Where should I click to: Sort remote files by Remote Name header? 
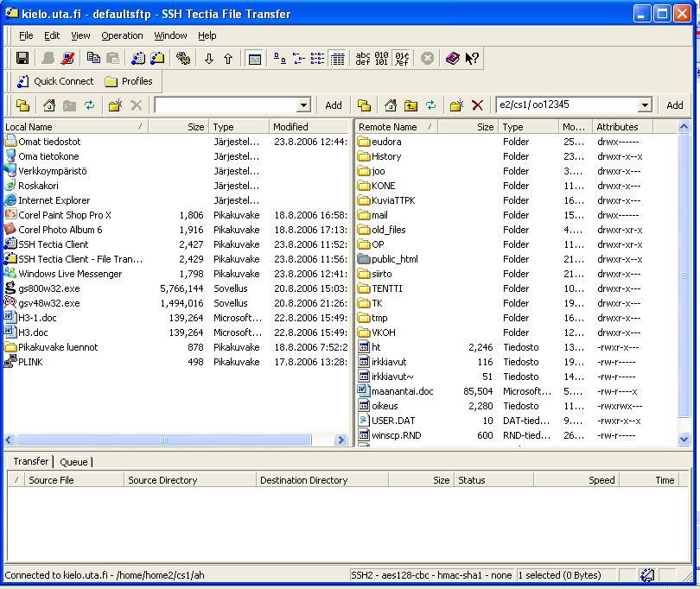coord(397,127)
